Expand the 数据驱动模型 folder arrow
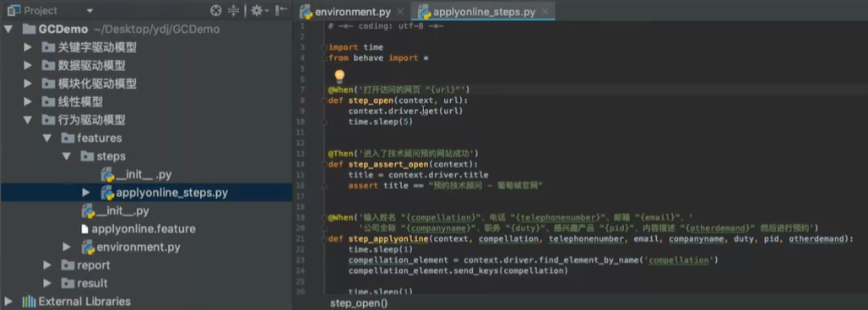 pyautogui.click(x=28, y=66)
